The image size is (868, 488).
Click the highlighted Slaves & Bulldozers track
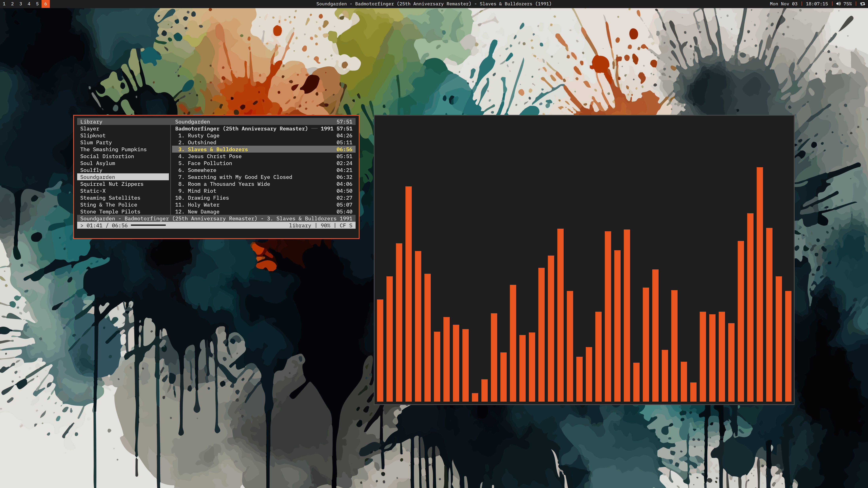(218, 149)
